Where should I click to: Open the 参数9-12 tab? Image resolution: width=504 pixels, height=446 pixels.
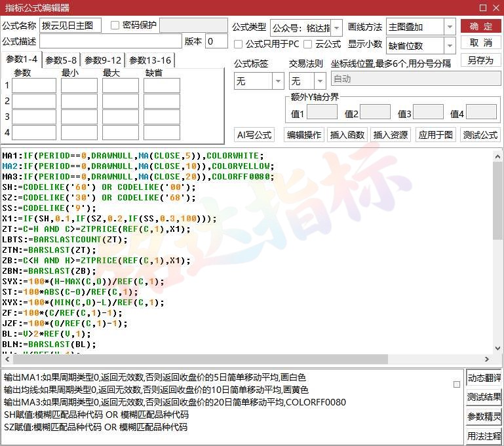click(103, 60)
